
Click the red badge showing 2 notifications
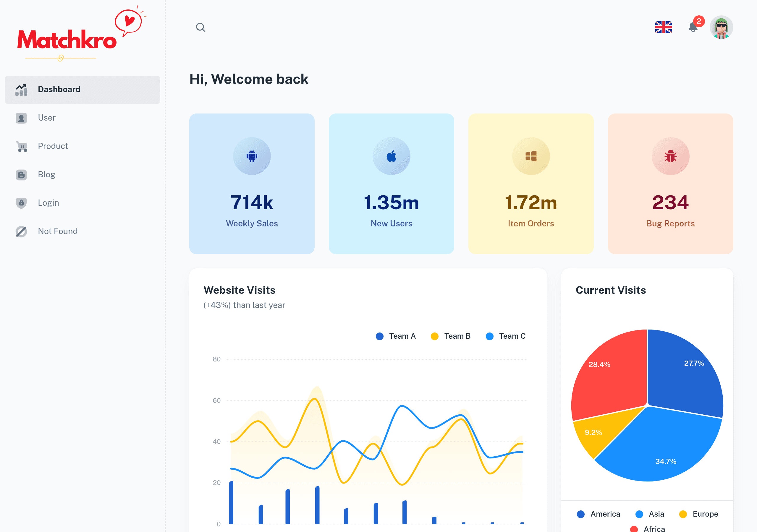[699, 21]
